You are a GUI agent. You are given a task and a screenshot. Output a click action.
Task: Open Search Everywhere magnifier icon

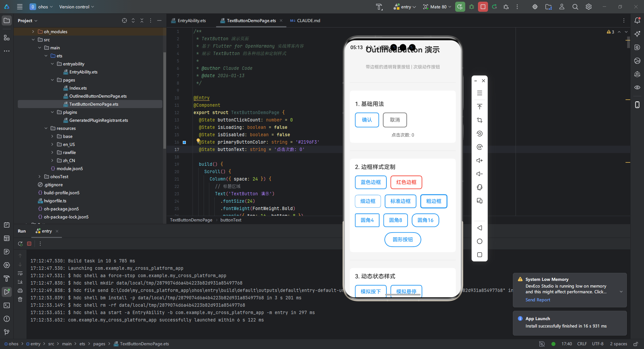pos(575,7)
